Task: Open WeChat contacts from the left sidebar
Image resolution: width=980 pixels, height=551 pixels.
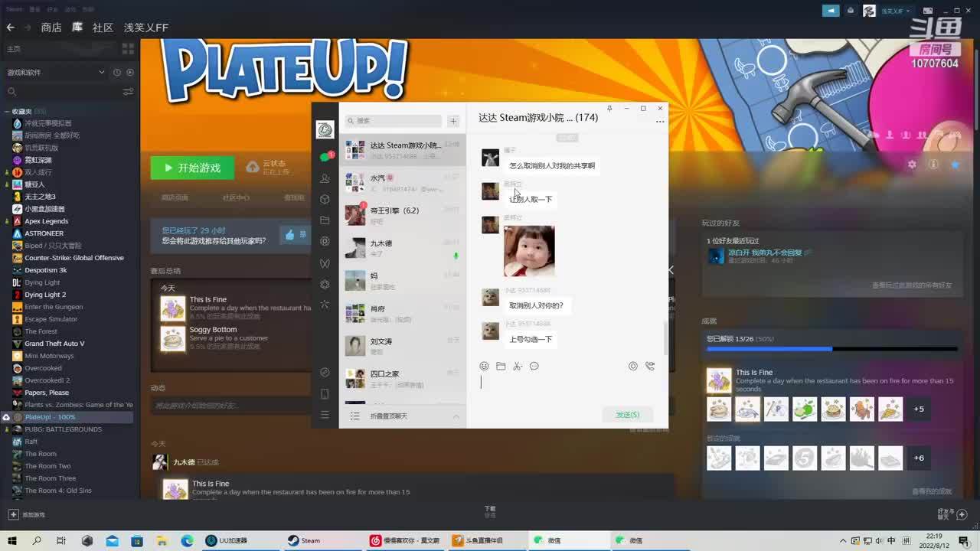Action: 325,178
